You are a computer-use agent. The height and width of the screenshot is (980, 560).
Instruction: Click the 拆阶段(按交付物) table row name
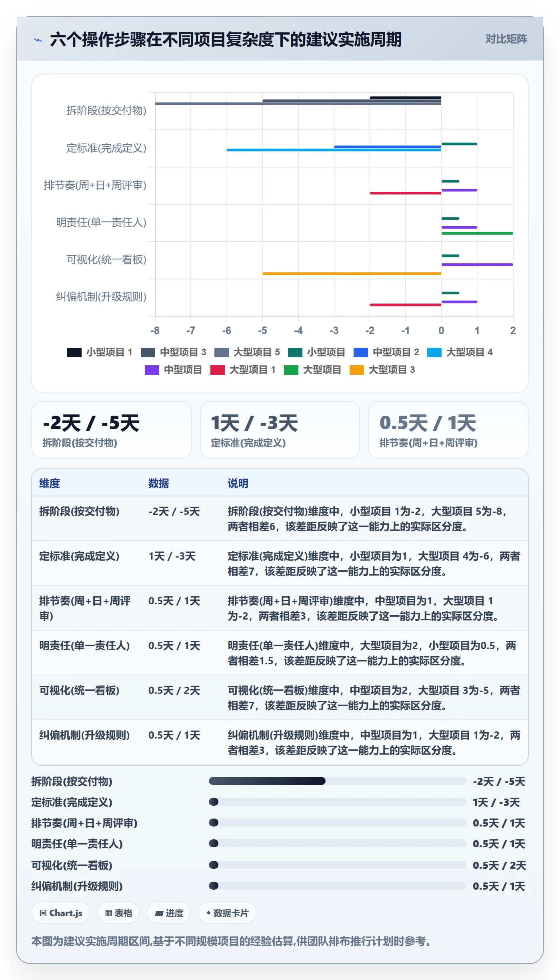coord(79,511)
